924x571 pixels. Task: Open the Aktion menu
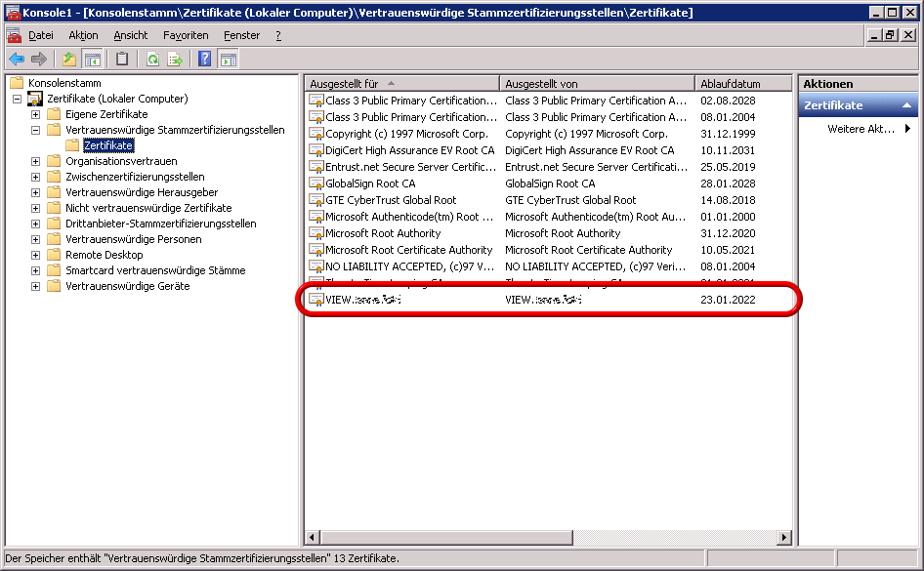point(83,35)
